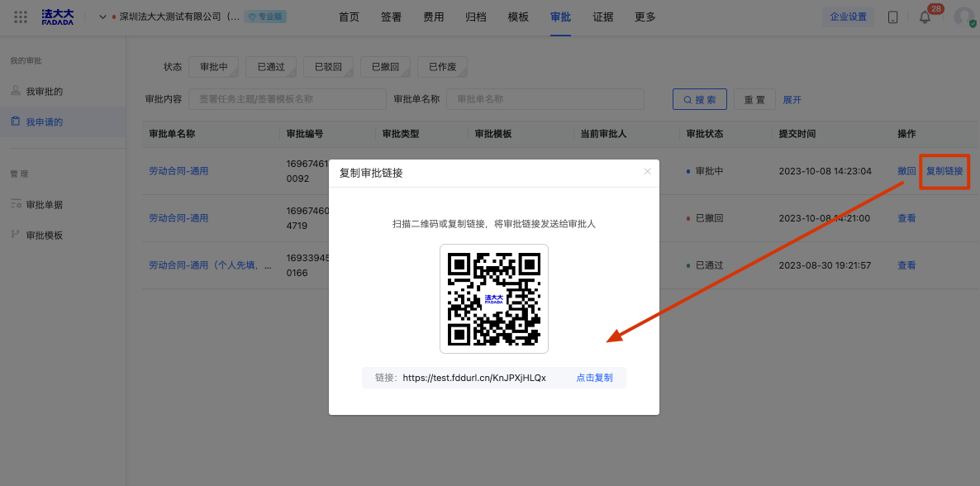Open the notifications bell
This screenshot has height=486, width=980.
(925, 17)
